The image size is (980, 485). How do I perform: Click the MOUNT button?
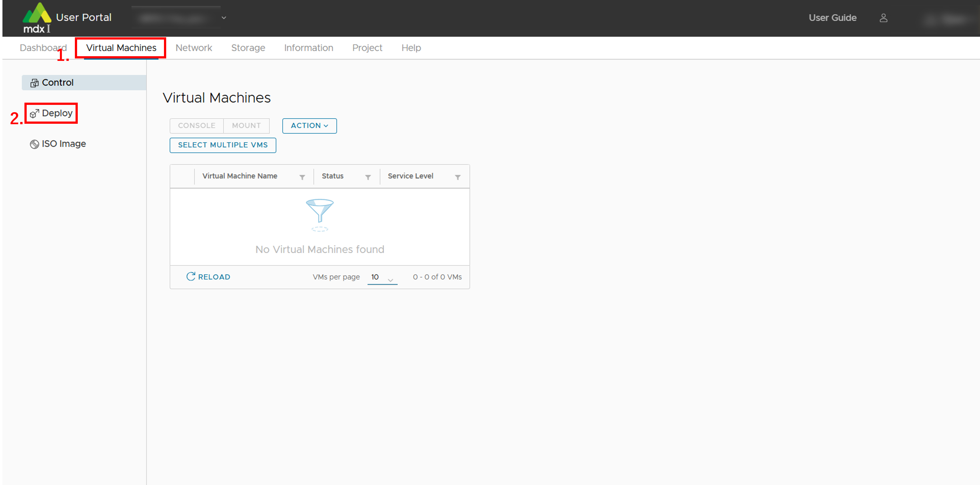(x=246, y=126)
